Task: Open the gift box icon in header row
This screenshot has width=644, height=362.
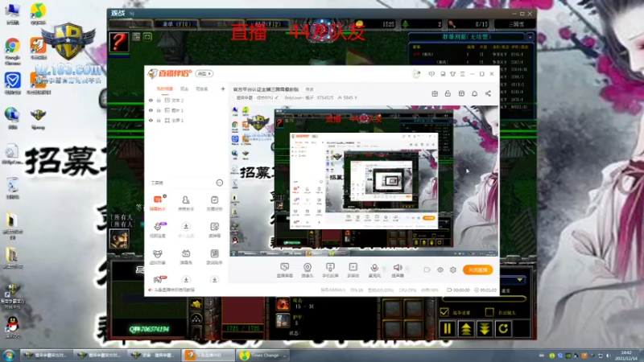Action: pyautogui.click(x=435, y=93)
